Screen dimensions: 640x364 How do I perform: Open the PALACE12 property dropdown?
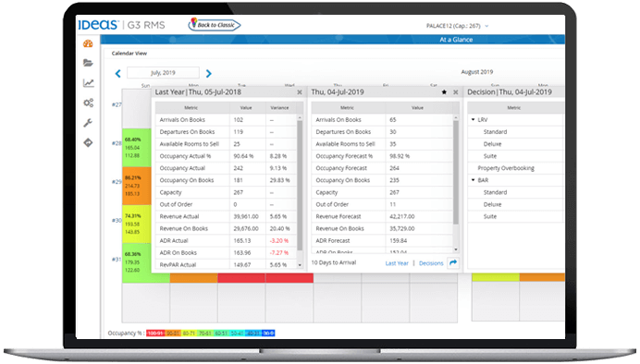457,26
